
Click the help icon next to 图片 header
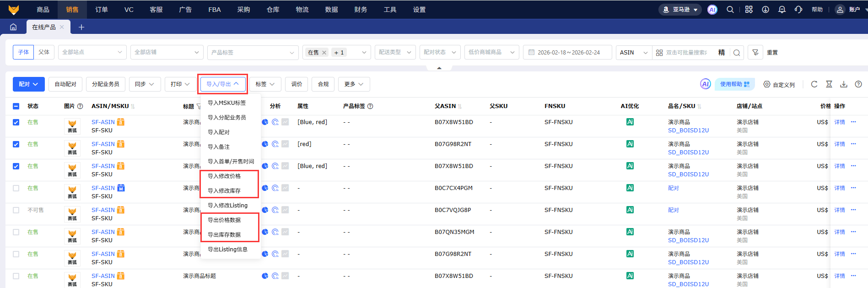click(80, 106)
